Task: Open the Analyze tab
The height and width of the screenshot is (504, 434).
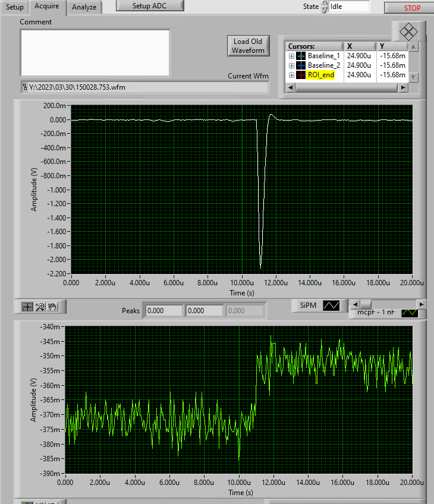Action: 84,7
